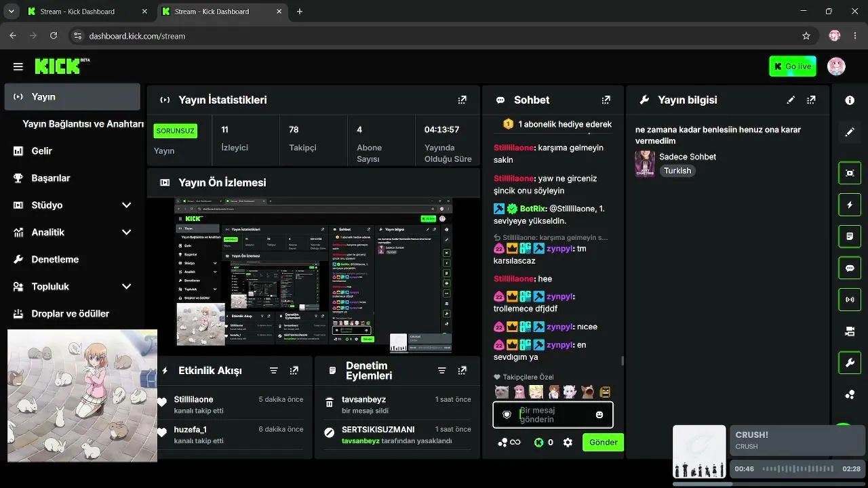868x488 pixels.
Task: Seek in the CRUSH! track waveform
Action: coord(800,469)
